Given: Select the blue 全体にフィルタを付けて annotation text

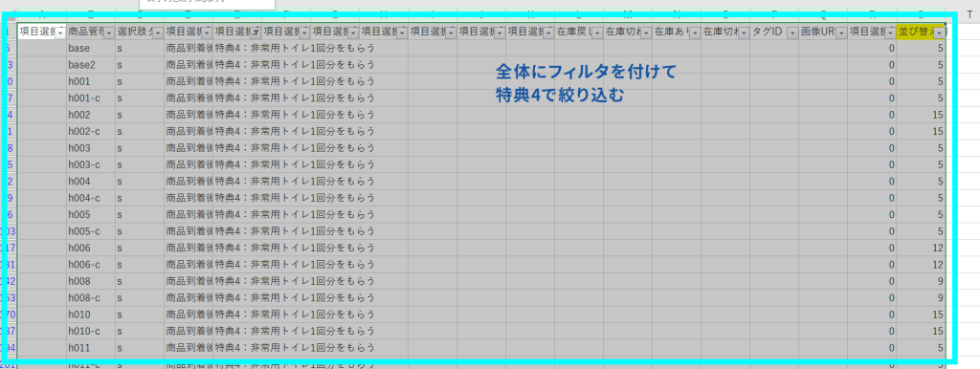Looking at the screenshot, I should [587, 72].
